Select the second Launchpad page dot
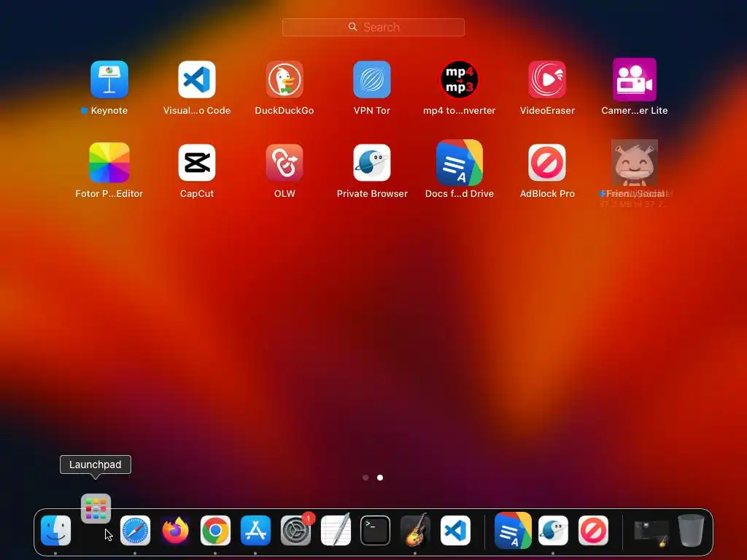Viewport: 747px width, 560px height. 380,478
